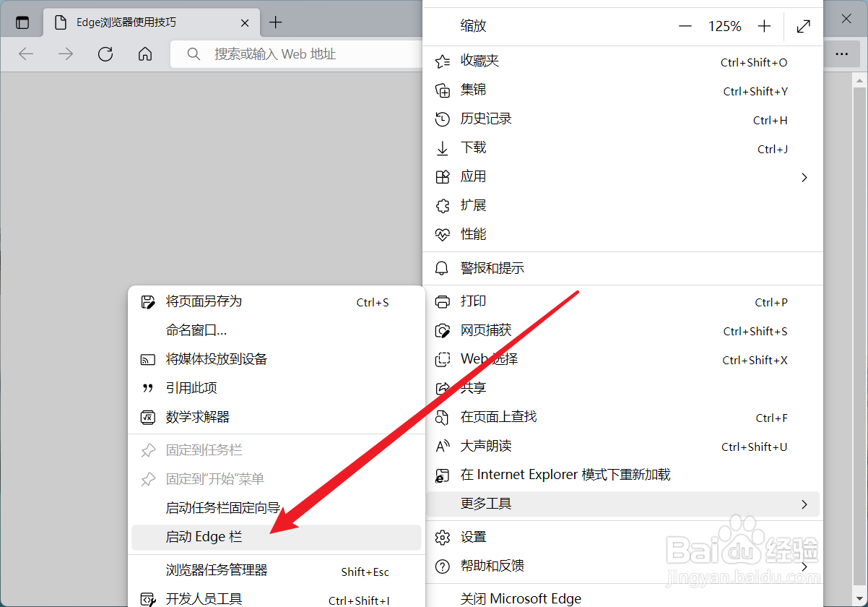Click 固定到"开始"菜单 entry

(x=276, y=479)
